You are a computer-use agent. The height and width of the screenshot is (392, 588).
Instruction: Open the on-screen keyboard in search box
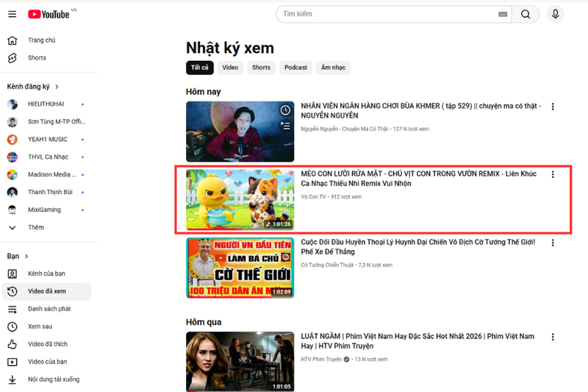tap(503, 14)
